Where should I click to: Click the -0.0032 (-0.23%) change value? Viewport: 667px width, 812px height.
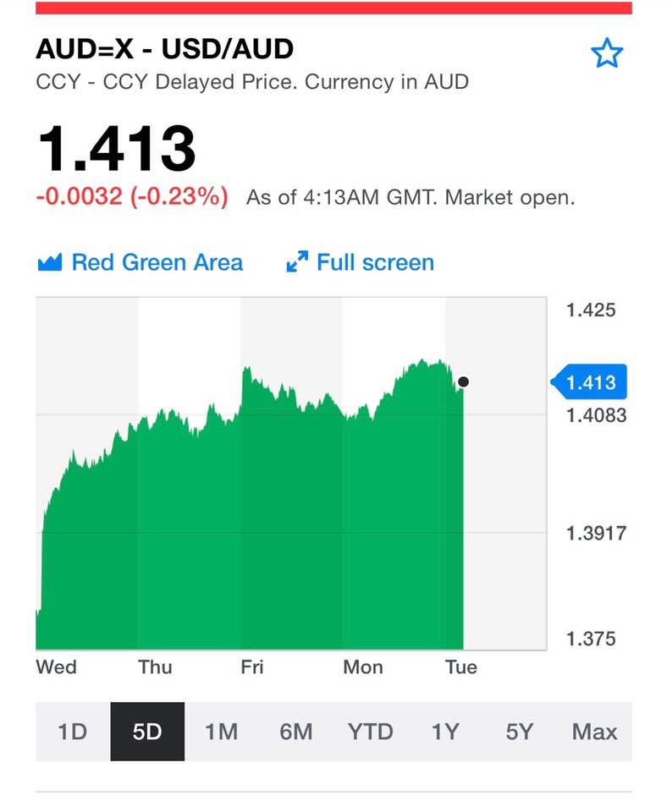click(x=132, y=196)
